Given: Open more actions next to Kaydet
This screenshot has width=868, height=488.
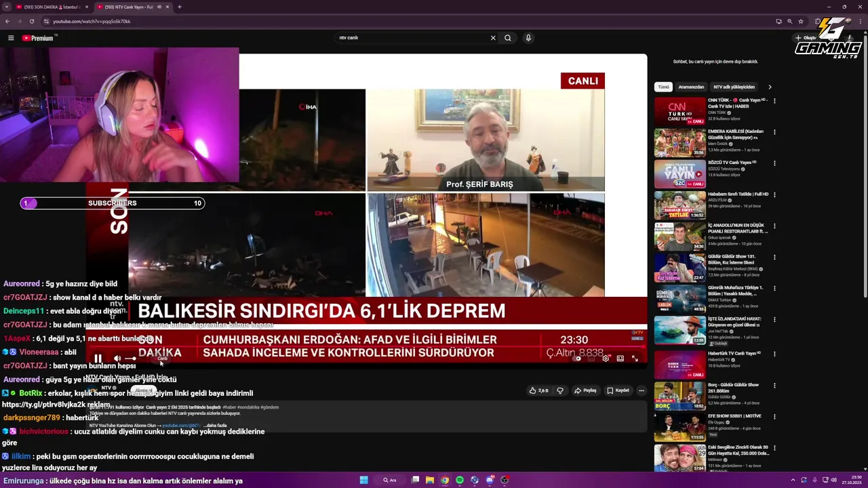Looking at the screenshot, I should [x=642, y=390].
